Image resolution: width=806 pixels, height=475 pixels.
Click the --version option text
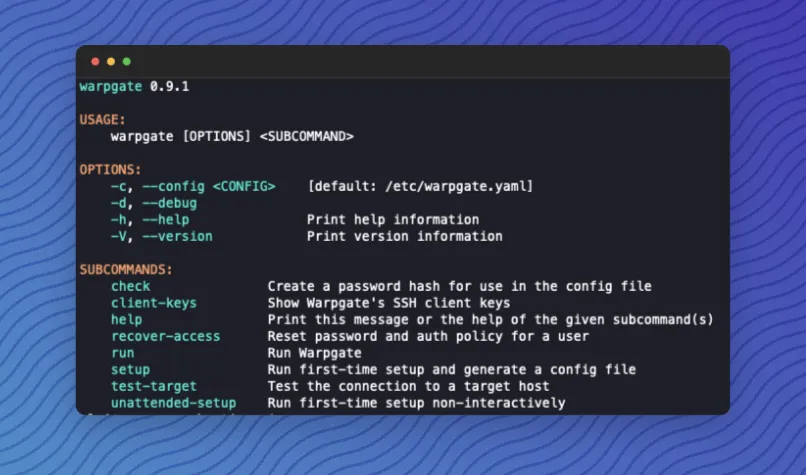point(178,236)
